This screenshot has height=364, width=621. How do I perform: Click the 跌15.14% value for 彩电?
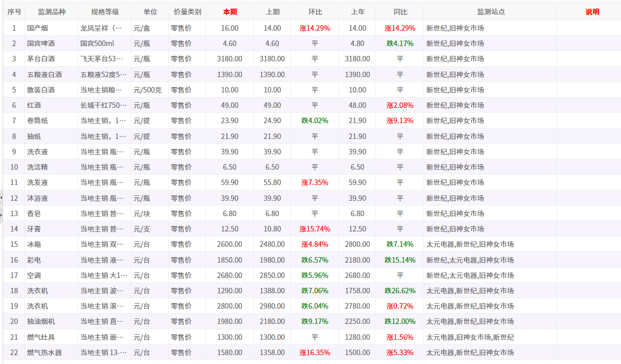coord(400,260)
